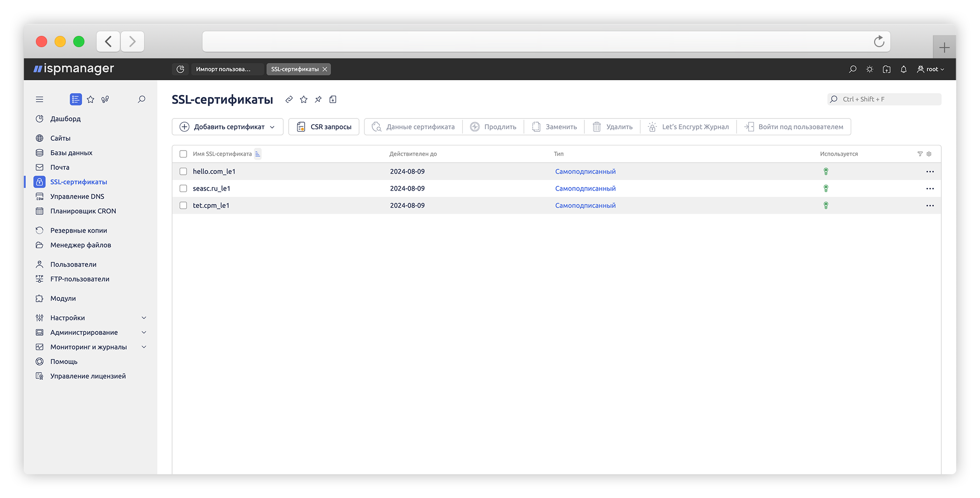Select the menu list view icon
This screenshot has width=980, height=498.
[76, 99]
